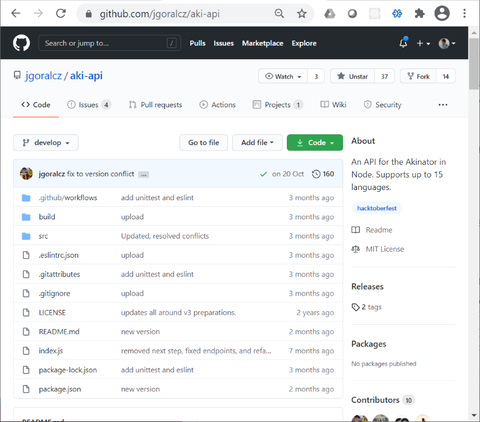Click the green commit status checkmark
Image resolution: width=480 pixels, height=422 pixels.
263,174
